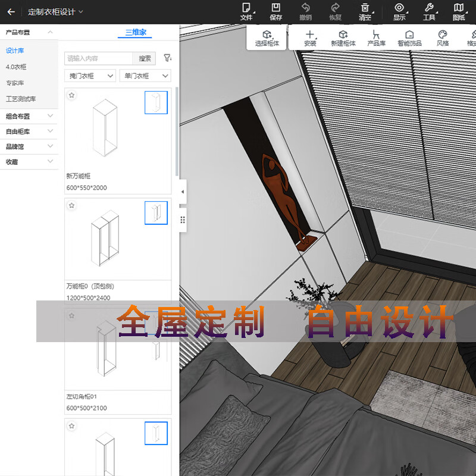476x476 pixels.
Task: Click the 清空 (Clear) trash icon
Action: pos(365,8)
